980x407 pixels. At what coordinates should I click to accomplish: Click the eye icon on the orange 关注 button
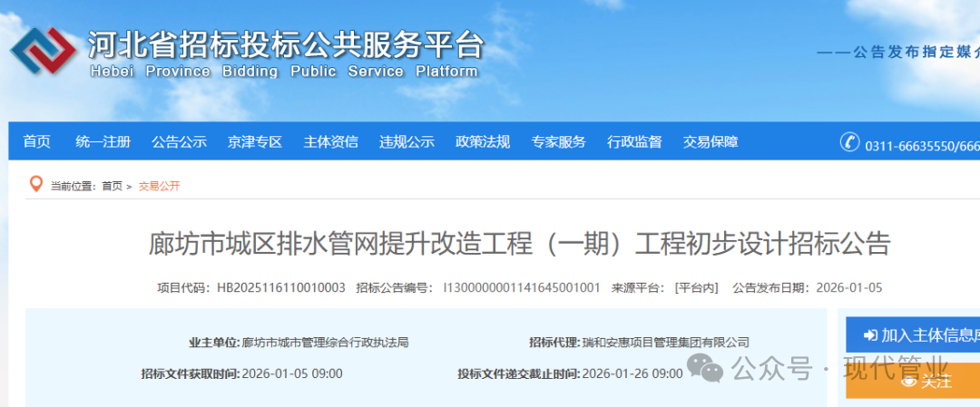pyautogui.click(x=910, y=382)
